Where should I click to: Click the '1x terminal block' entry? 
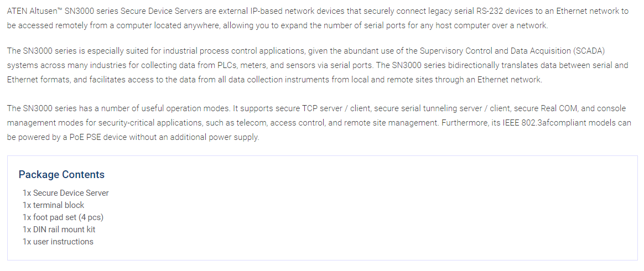point(54,205)
